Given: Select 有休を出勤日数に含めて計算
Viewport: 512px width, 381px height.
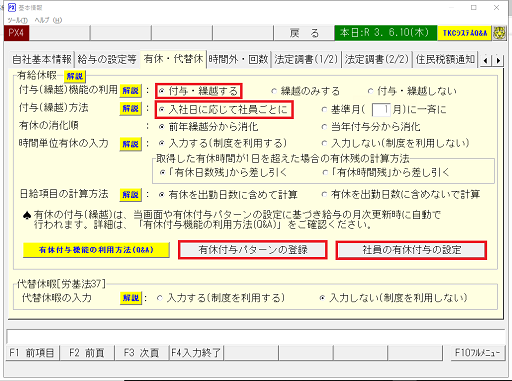Looking at the screenshot, I should coord(228,195).
